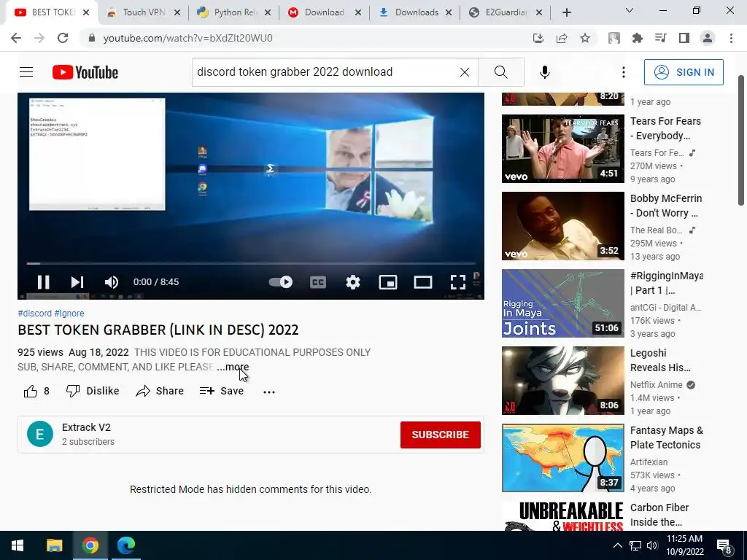Like the video with thumbs up
Viewport: 747px width, 560px height.
tap(36, 391)
